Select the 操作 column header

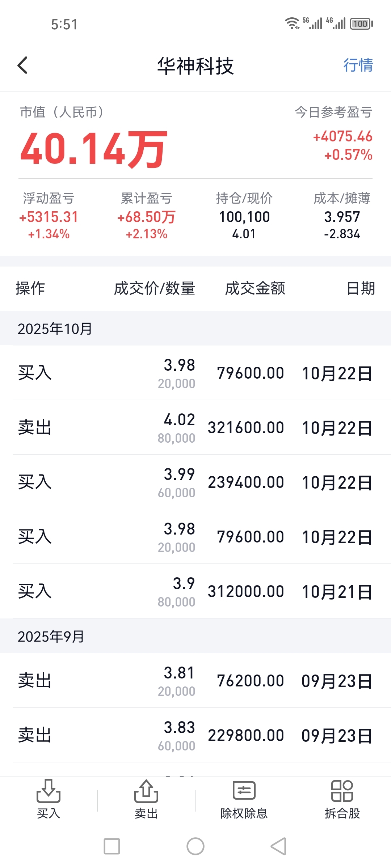pyautogui.click(x=30, y=288)
